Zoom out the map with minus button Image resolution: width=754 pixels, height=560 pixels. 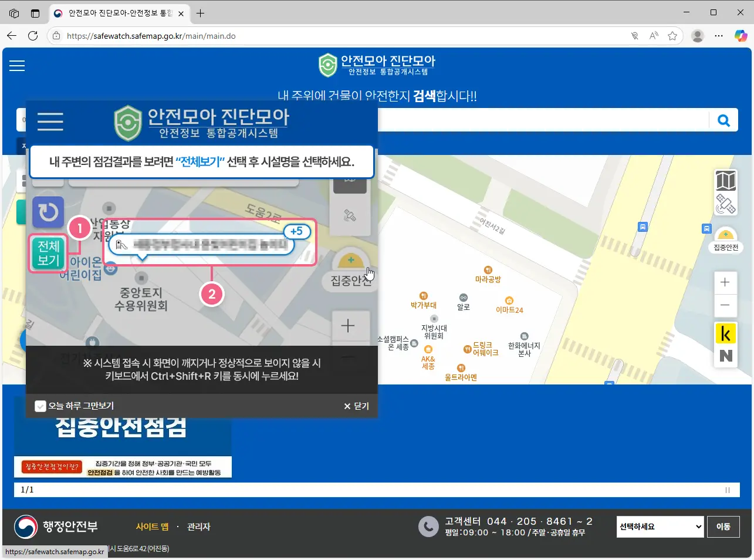725,305
